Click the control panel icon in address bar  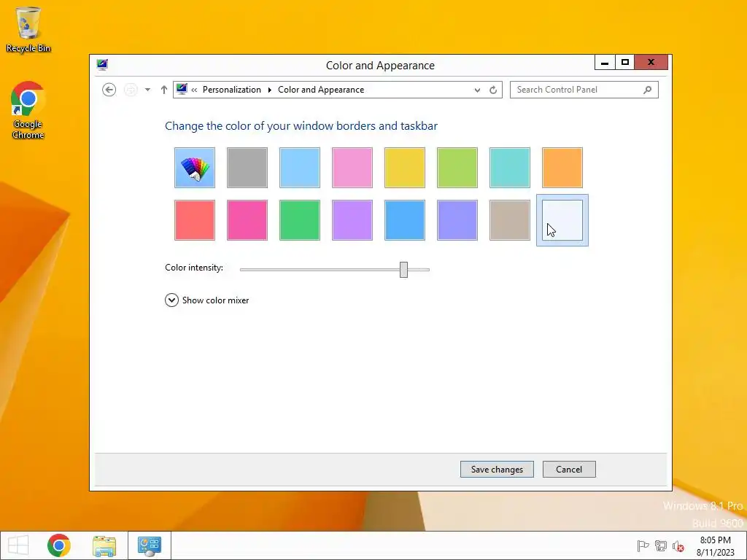click(x=182, y=89)
